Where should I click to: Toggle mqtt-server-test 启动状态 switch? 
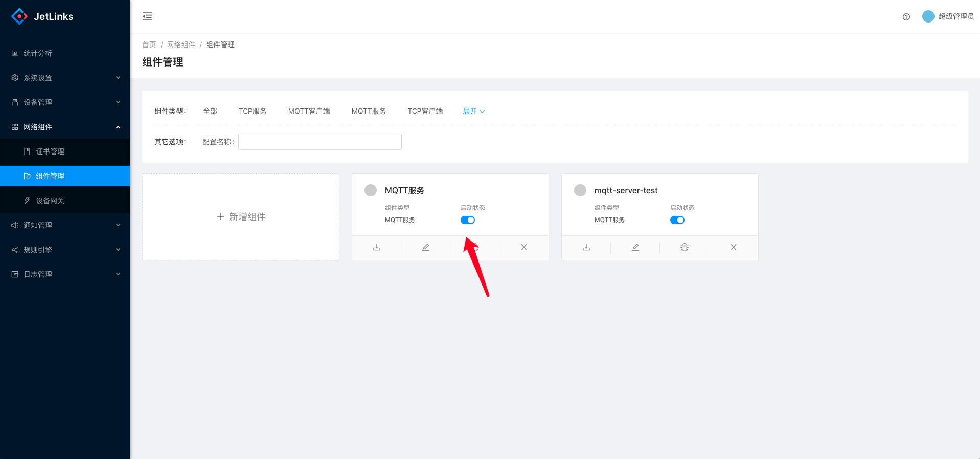tap(677, 220)
